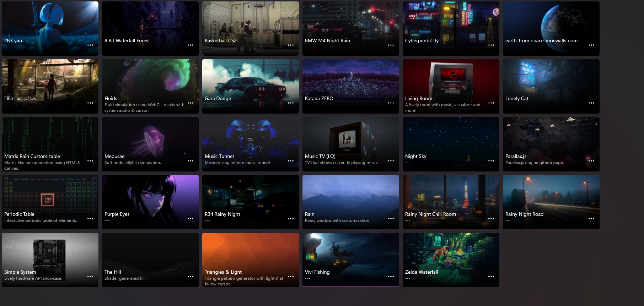Viewport: 644px width, 306px height.
Task: Click the three-dot menu on Cyberpunk City
Action: pyautogui.click(x=491, y=45)
